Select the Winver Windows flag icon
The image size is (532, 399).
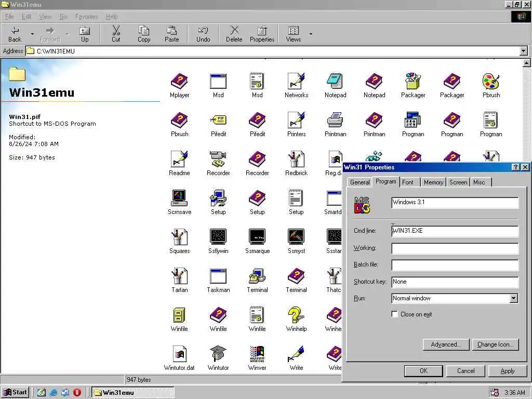click(257, 354)
